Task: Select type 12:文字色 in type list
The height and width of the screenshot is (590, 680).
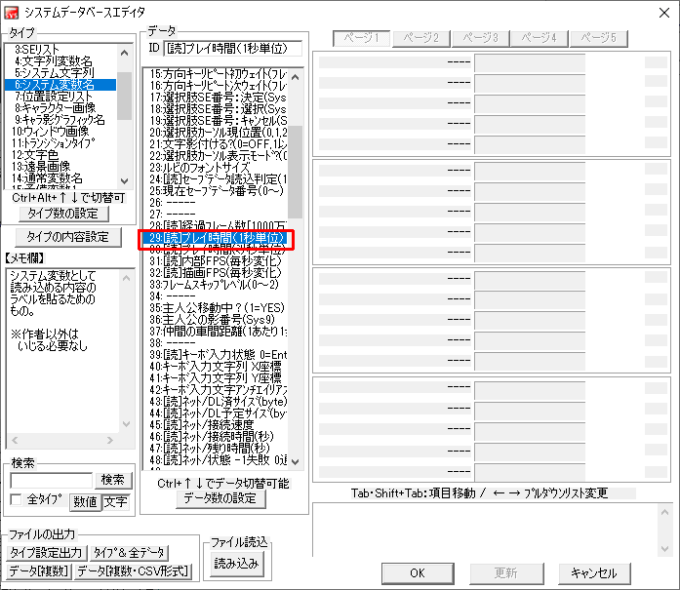Action: [x=40, y=155]
